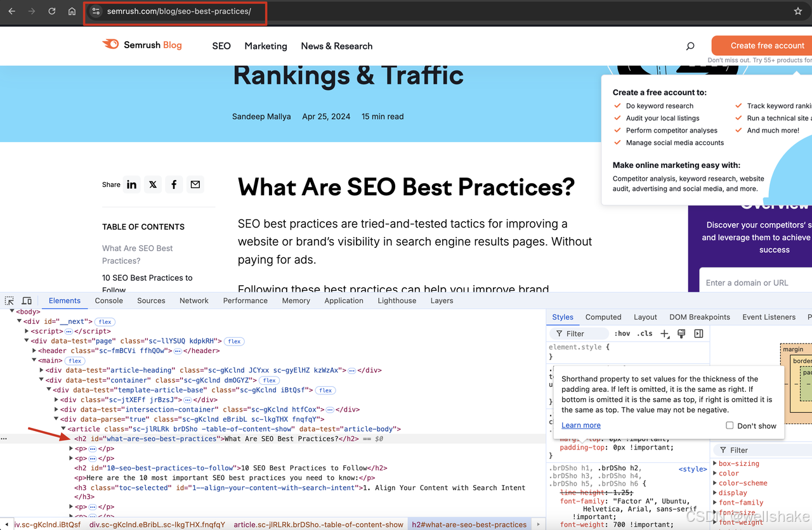The height and width of the screenshot is (530, 812).
Task: Open the News & Research menu
Action: 337,46
